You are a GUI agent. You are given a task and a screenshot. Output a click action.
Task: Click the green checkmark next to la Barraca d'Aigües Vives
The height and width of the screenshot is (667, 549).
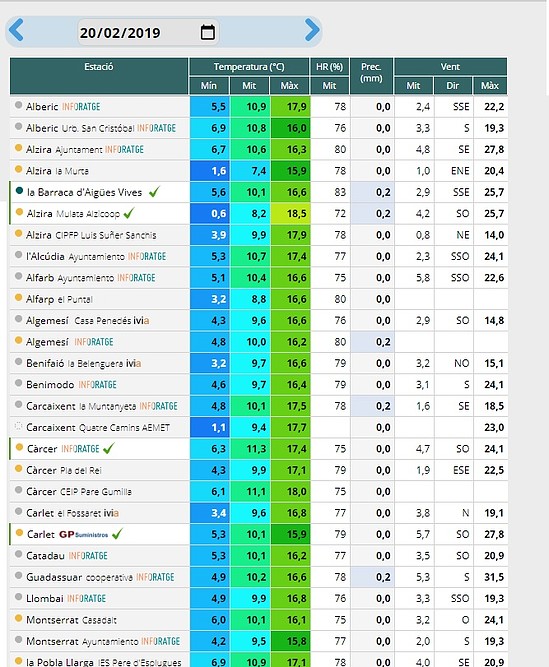click(x=154, y=192)
